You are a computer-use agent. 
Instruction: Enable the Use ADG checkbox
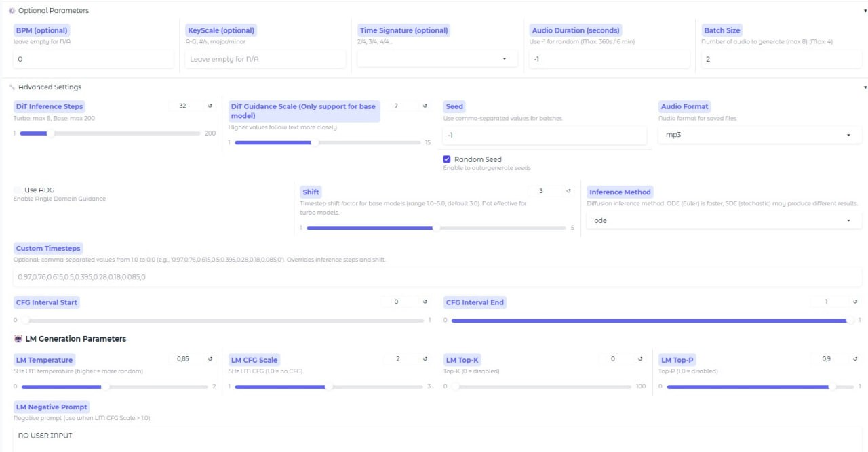coord(18,190)
